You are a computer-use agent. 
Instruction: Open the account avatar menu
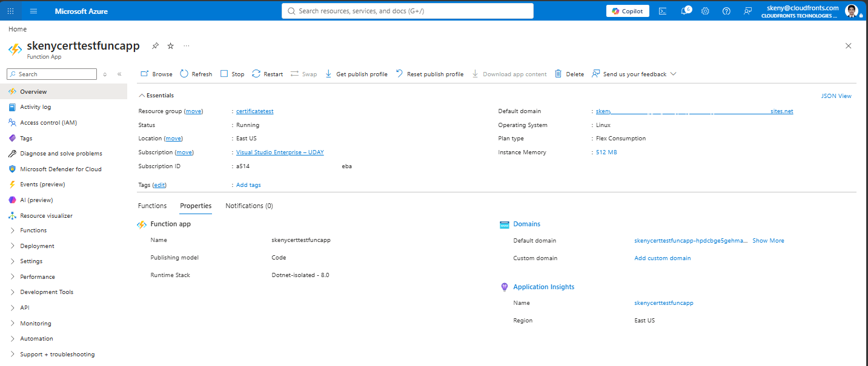click(x=852, y=11)
